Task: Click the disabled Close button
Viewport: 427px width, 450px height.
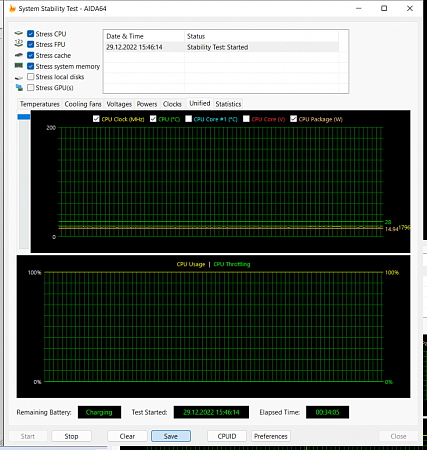Action: (398, 436)
